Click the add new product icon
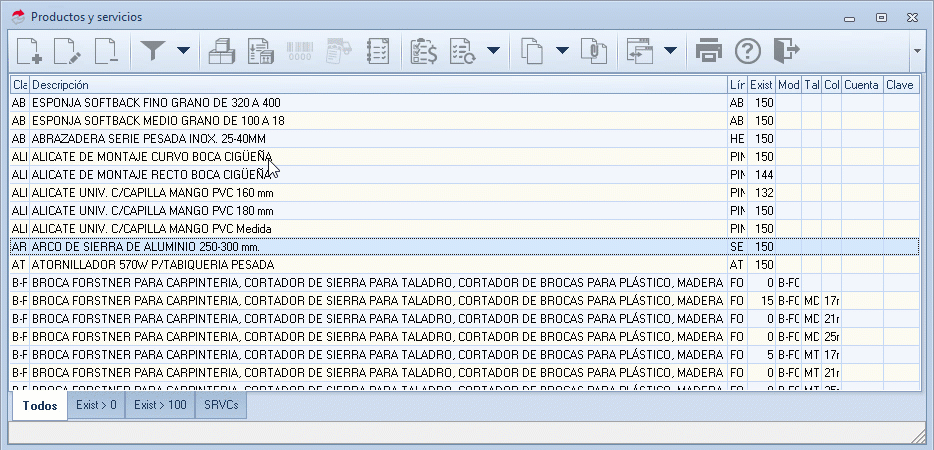Viewport: 934px width, 450px height. 30,50
